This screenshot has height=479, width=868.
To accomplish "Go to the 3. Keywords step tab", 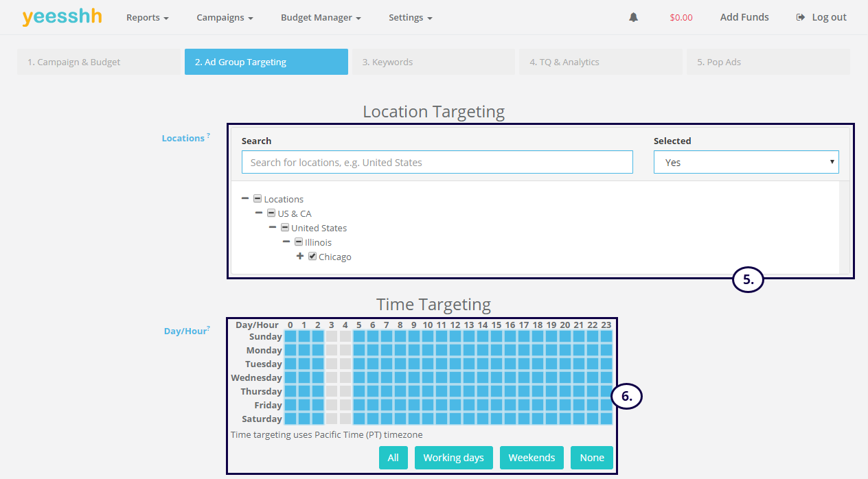I will pos(433,62).
